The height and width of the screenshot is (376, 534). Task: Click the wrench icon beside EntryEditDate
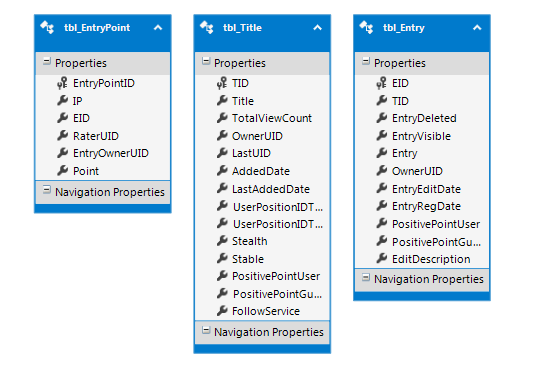(x=382, y=188)
